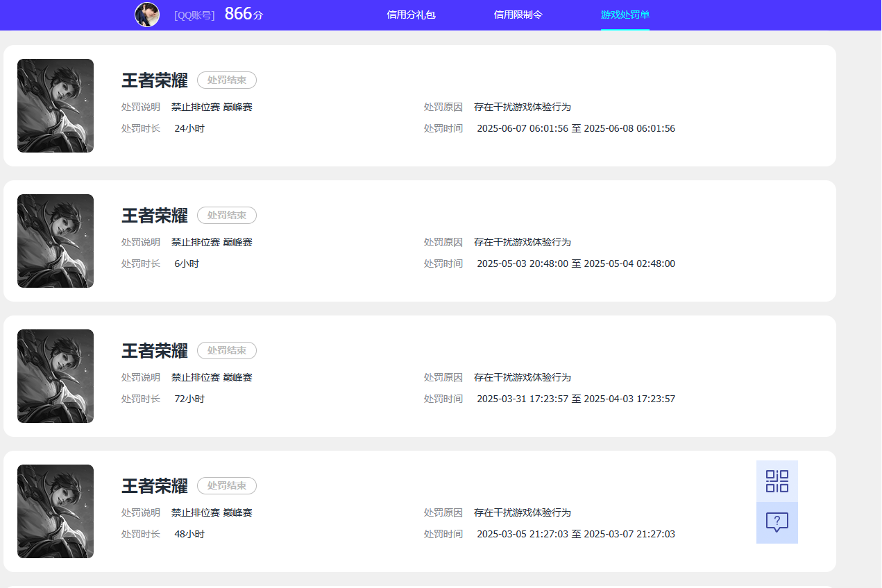Open the help question bubble icon
The image size is (882, 588).
tap(777, 523)
